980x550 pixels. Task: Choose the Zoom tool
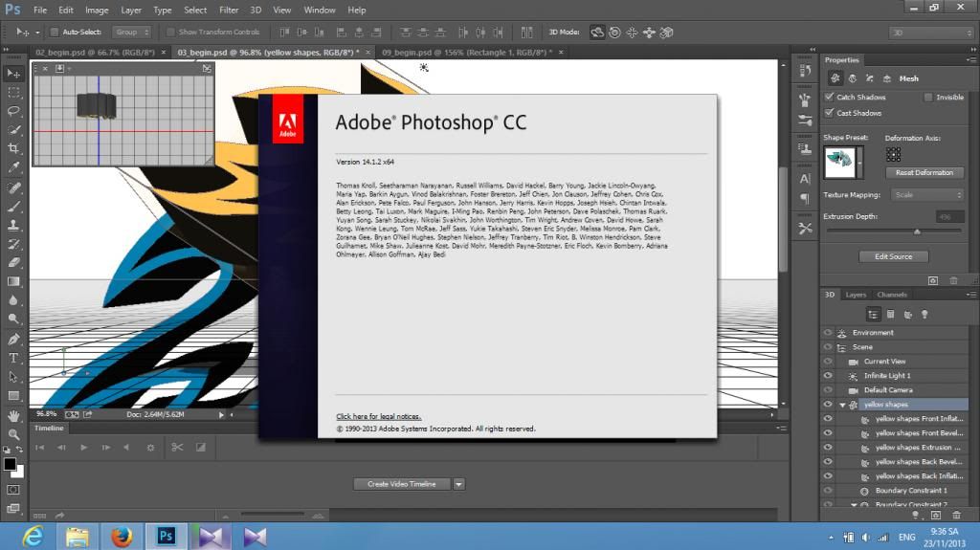[13, 434]
